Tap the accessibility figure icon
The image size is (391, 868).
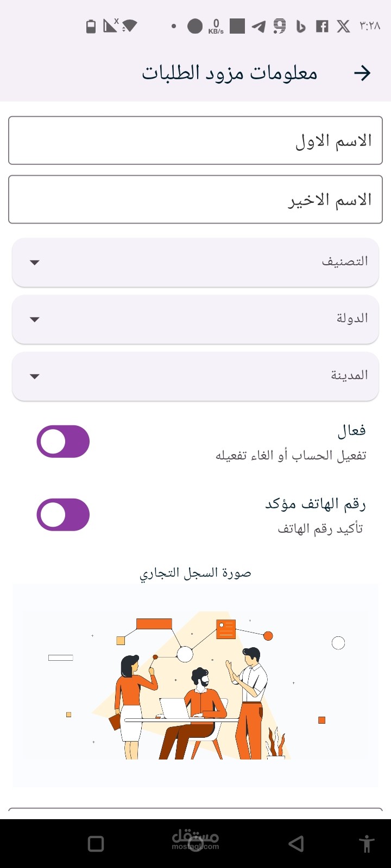[367, 844]
